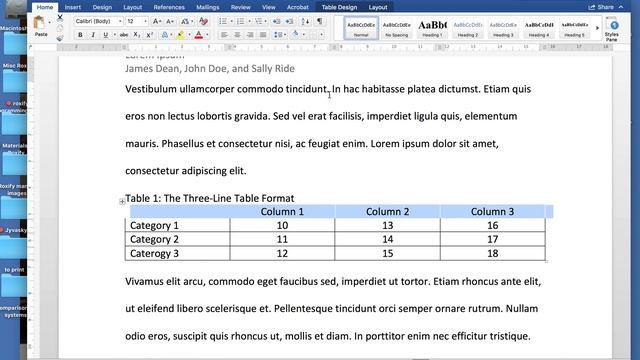Click the table cell containing 14
640x360 pixels.
387,239
